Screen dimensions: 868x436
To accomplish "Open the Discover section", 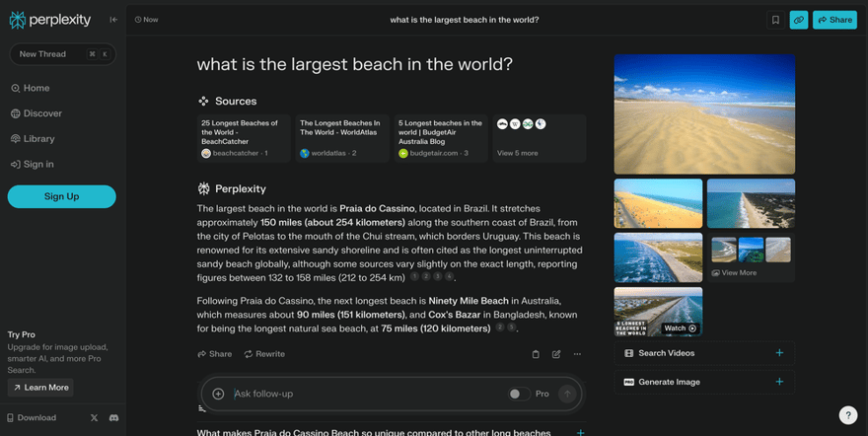I will point(36,113).
